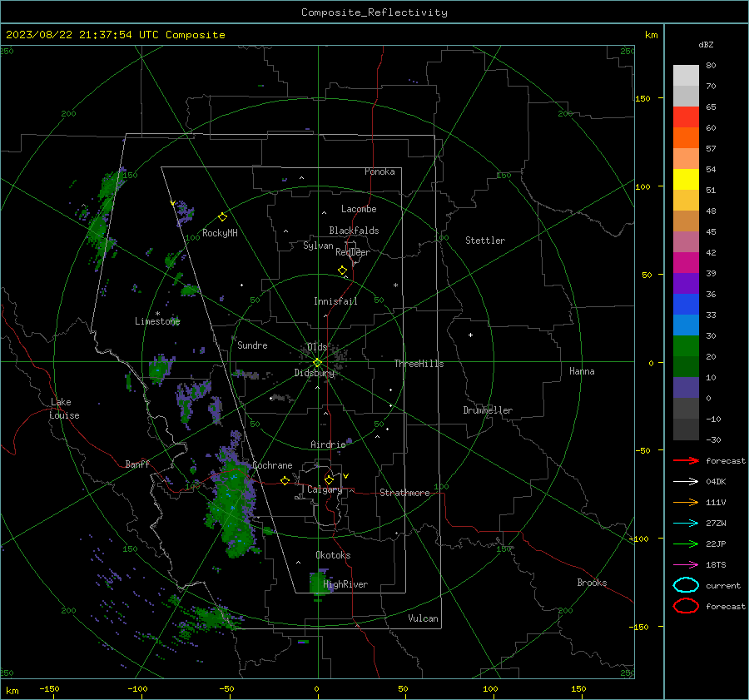This screenshot has height=700, width=749.
Task: Click the -100 tick on bottom km axis
Action: (137, 688)
